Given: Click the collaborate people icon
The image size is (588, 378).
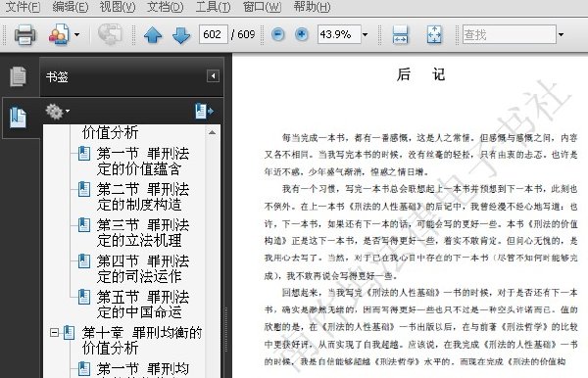Looking at the screenshot, I should coord(59,35).
